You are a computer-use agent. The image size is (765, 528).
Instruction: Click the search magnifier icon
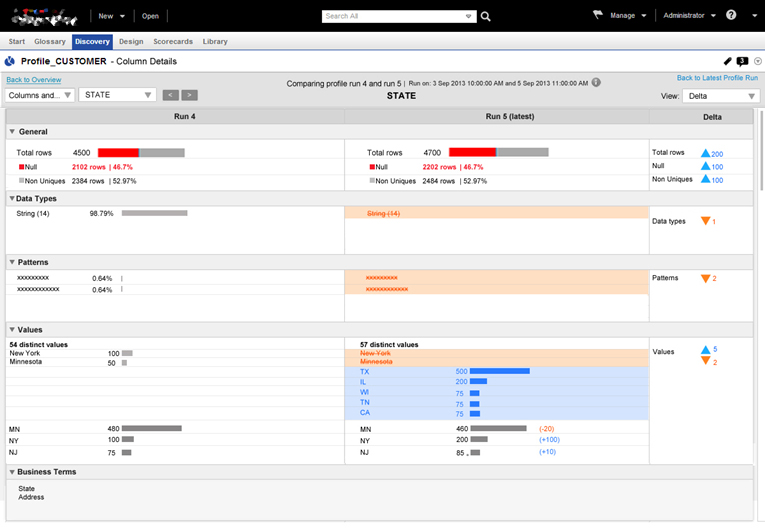tap(485, 16)
